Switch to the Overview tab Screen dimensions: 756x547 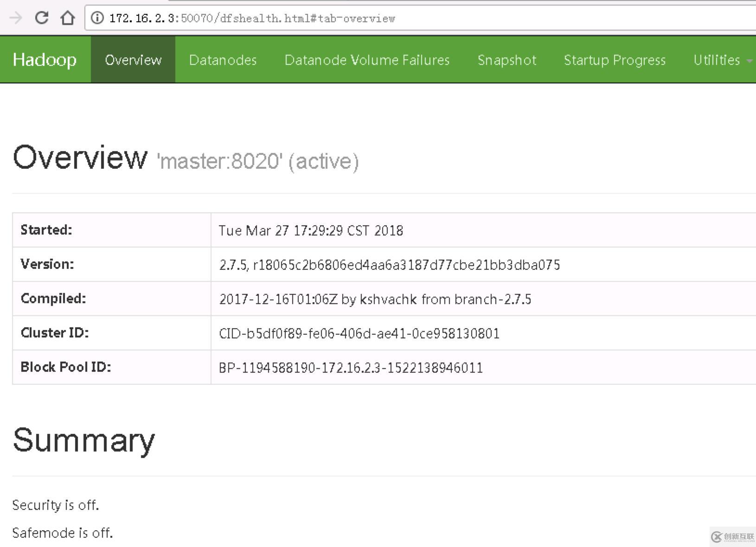(133, 60)
